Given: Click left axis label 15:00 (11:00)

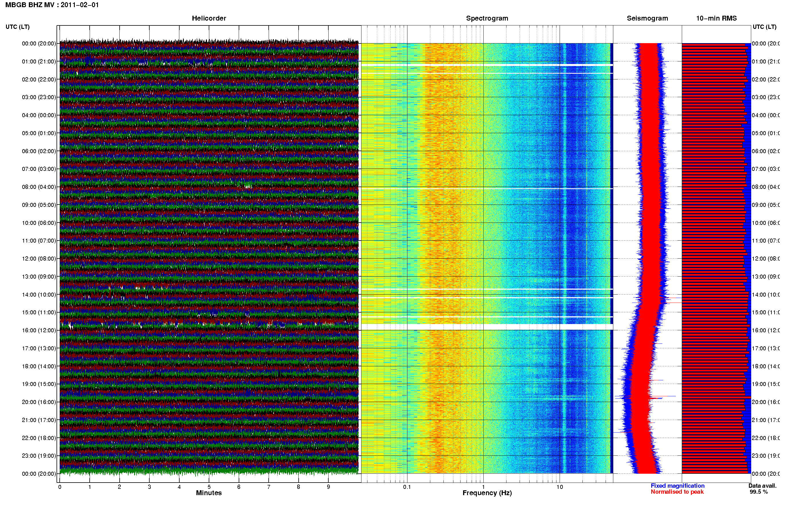Looking at the screenshot, I should (39, 313).
